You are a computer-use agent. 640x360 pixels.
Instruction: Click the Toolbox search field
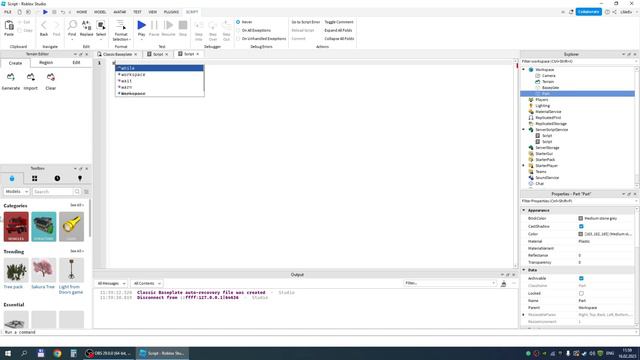(53, 191)
